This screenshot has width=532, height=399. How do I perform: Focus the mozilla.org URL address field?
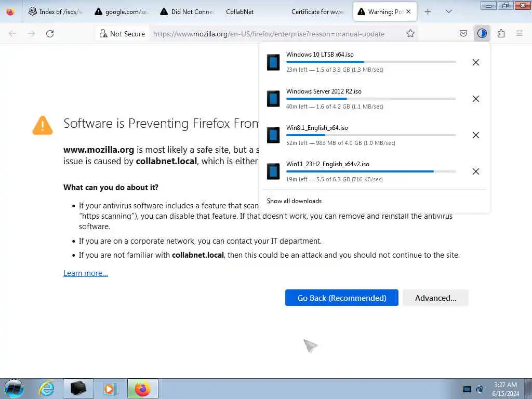269,34
